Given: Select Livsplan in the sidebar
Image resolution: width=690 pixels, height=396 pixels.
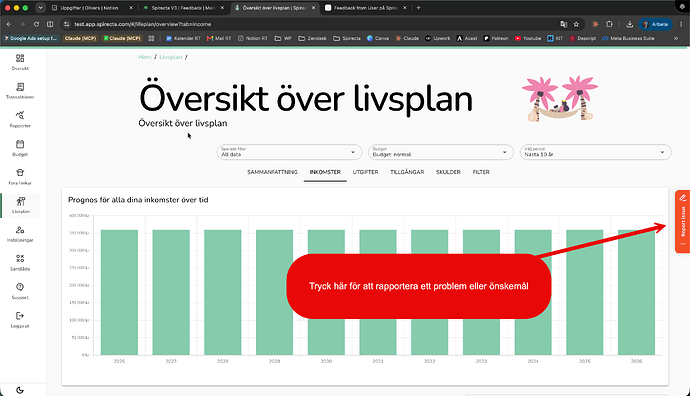Looking at the screenshot, I should tap(20, 205).
